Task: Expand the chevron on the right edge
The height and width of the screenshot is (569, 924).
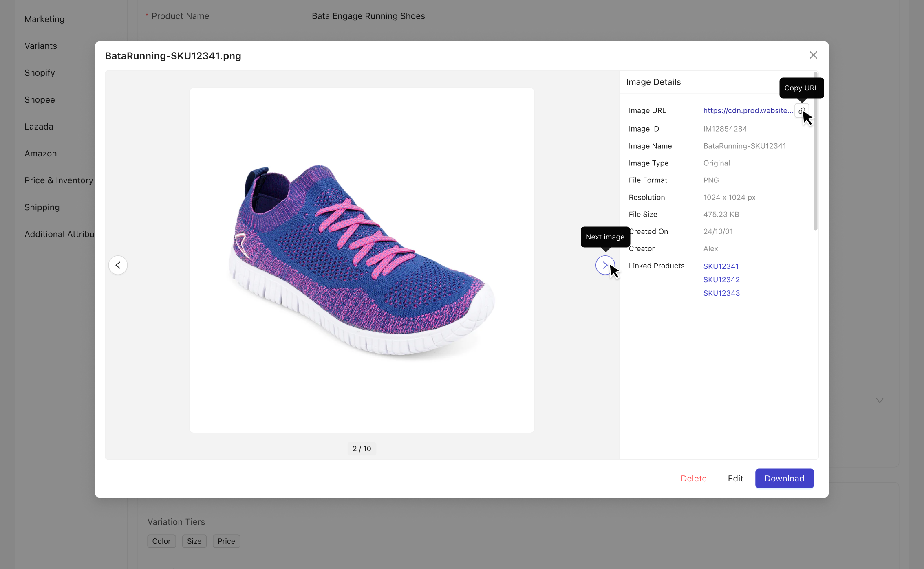Action: 880,401
